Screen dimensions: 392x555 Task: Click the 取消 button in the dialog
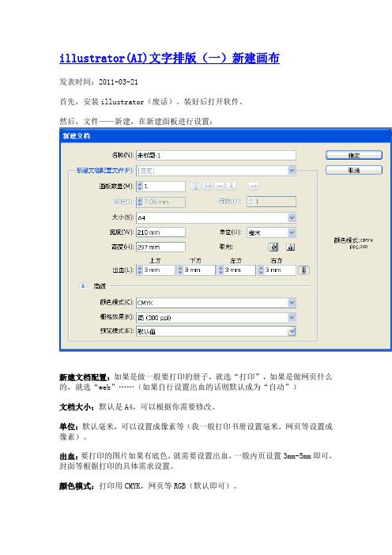click(354, 170)
